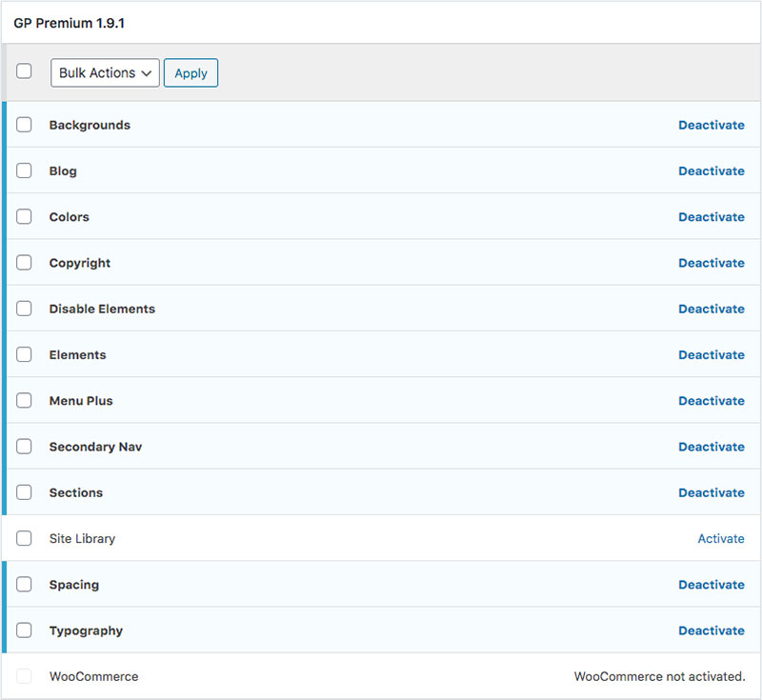This screenshot has height=700, width=762.
Task: Deactivate the Blog module
Action: point(711,171)
